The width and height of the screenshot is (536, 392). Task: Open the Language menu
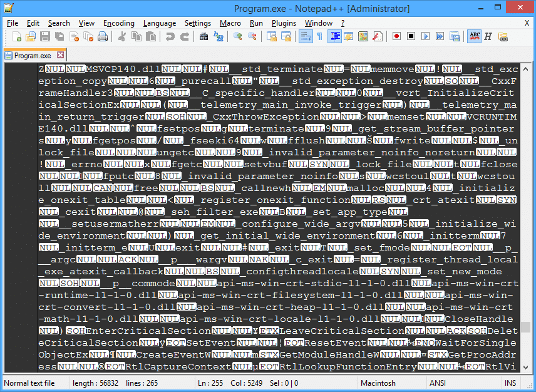(159, 23)
